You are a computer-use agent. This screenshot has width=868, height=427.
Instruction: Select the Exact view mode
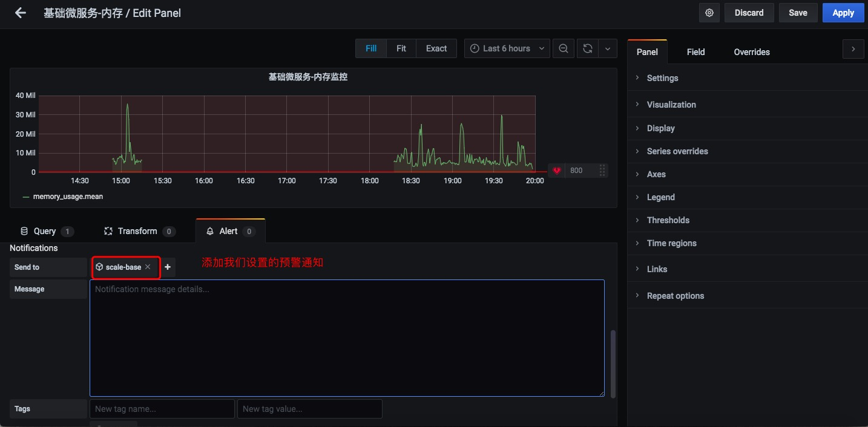[x=436, y=48]
